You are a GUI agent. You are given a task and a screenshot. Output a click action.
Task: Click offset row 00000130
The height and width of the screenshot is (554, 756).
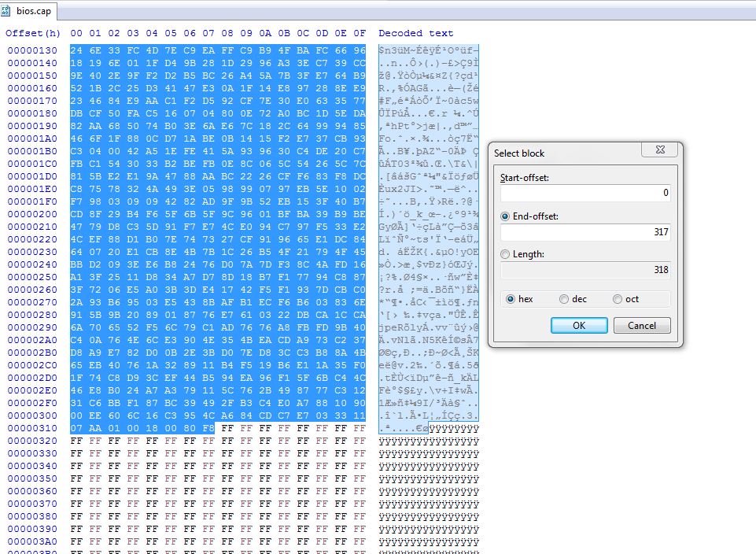coord(32,50)
